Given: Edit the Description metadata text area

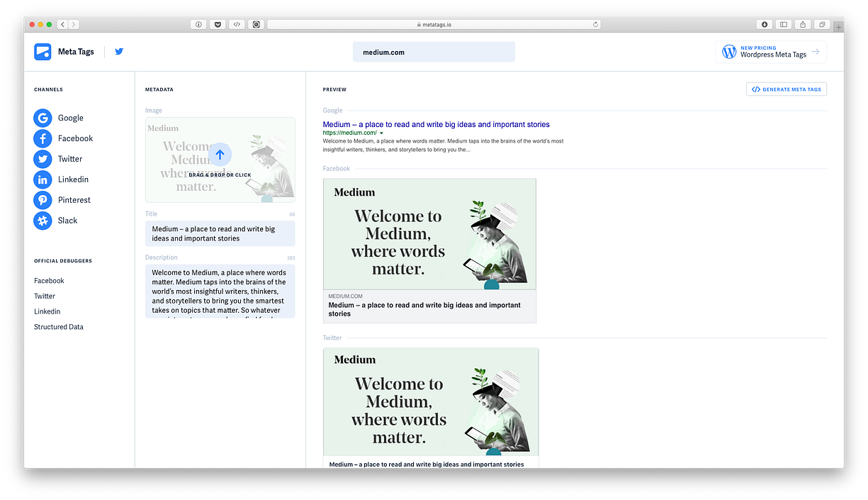Looking at the screenshot, I should point(220,291).
